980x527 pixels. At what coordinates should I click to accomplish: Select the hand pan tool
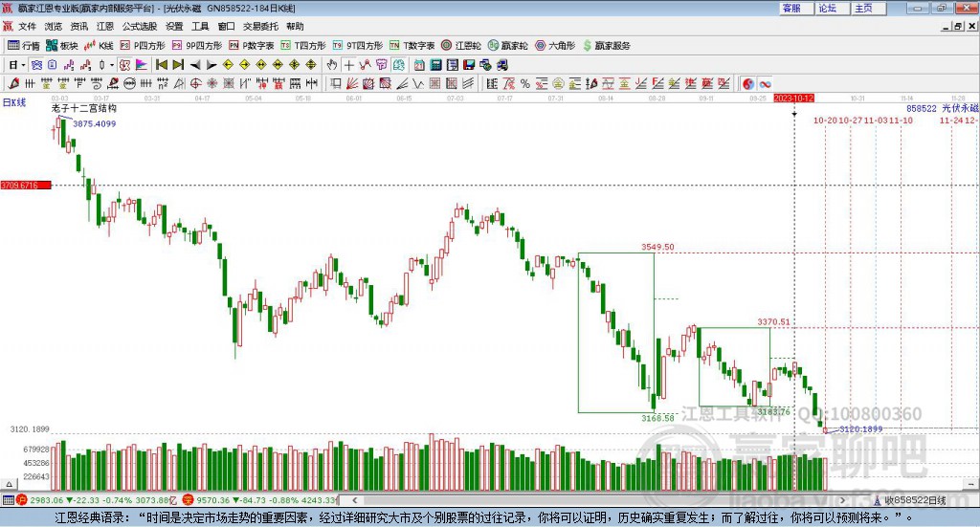click(332, 65)
